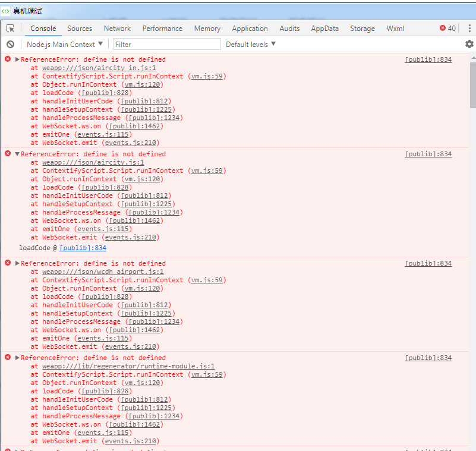Viewport: 476px width, 451px height.
Task: Open the Node.js Main Context dropdown
Action: pos(65,45)
